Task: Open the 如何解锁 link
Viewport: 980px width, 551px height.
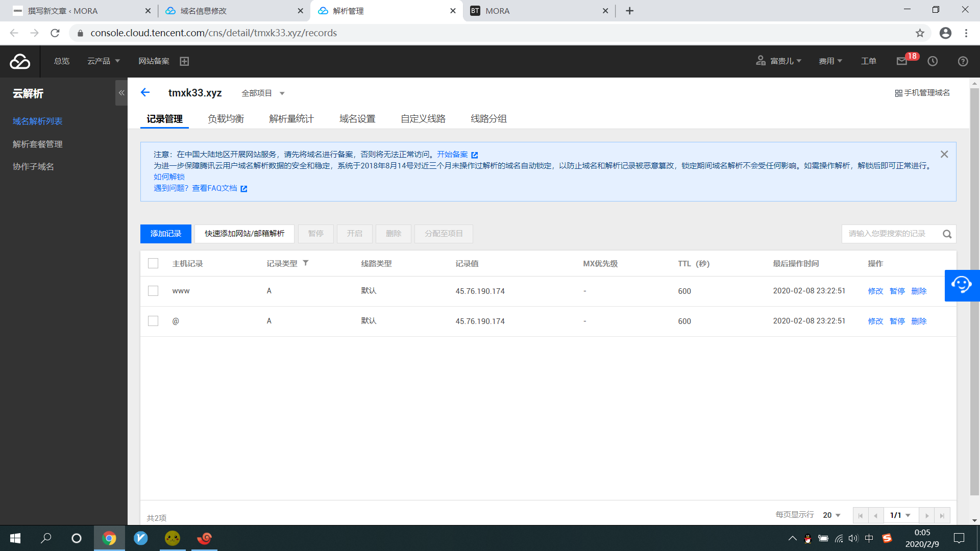Action: point(169,177)
